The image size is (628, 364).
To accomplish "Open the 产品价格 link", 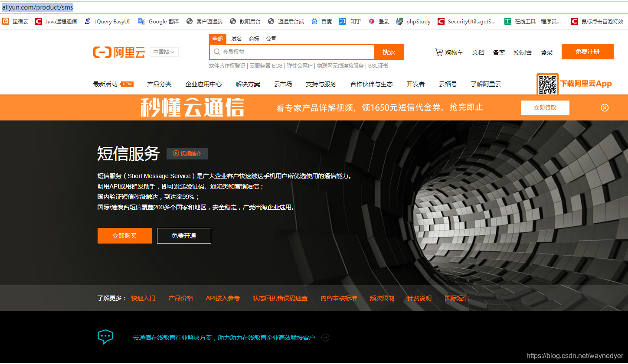I will coord(180,298).
